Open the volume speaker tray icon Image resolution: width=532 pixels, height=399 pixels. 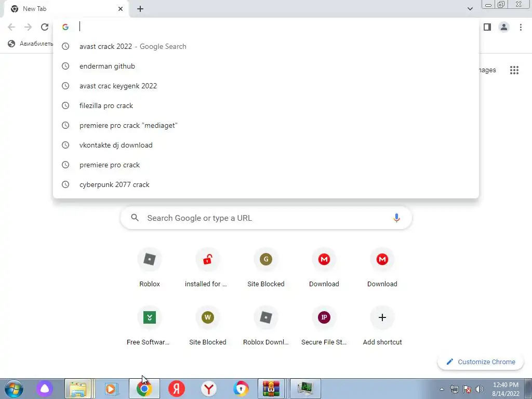pyautogui.click(x=480, y=389)
